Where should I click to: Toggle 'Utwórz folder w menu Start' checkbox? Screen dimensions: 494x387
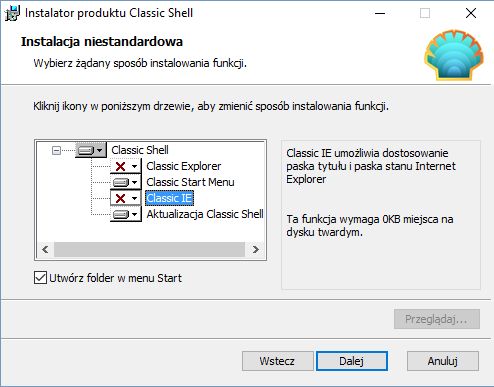click(x=40, y=278)
